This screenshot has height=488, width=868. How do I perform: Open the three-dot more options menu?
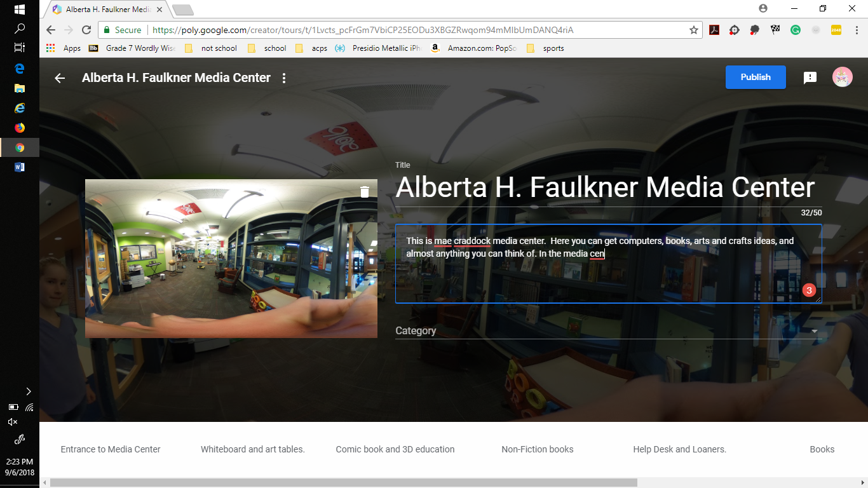coord(284,78)
